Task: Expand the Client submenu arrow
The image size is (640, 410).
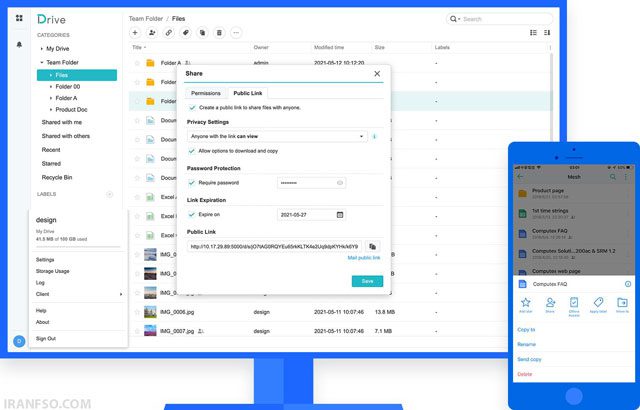Action: click(121, 294)
